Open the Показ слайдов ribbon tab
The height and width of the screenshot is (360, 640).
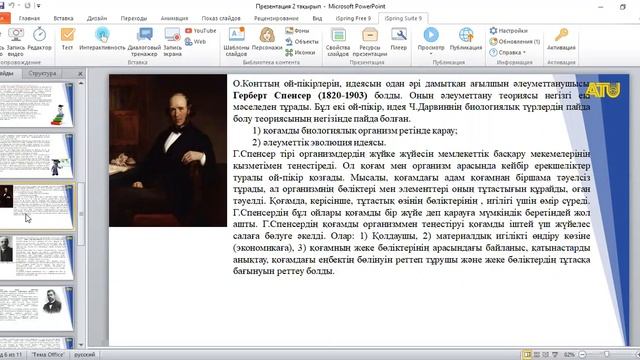221,18
